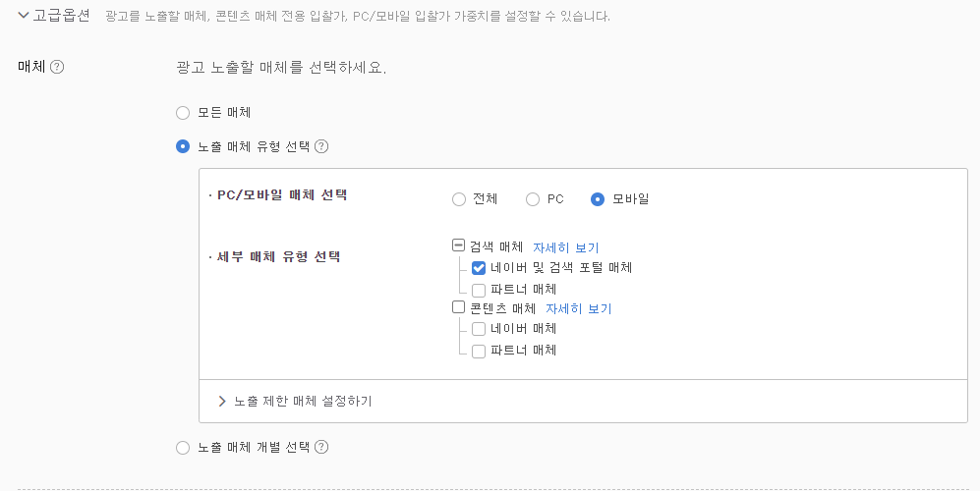Expand 노출 제한 매체 설정하기

(x=295, y=401)
